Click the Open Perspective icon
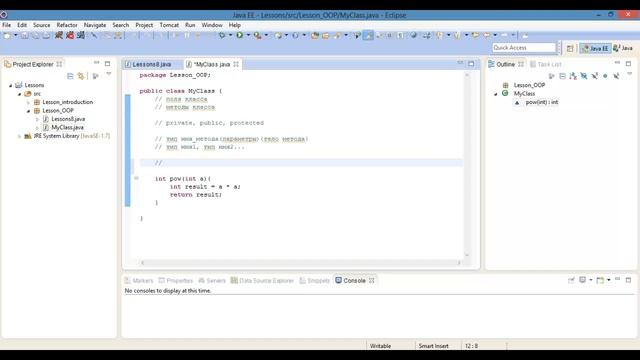640x360 pixels. 570,49
